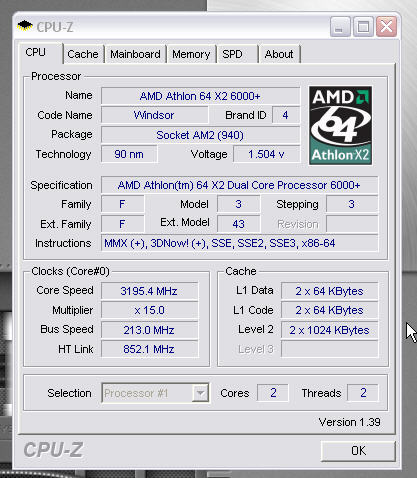This screenshot has width=417, height=478.
Task: Click the Stepping value field '3'
Action: coord(352,204)
